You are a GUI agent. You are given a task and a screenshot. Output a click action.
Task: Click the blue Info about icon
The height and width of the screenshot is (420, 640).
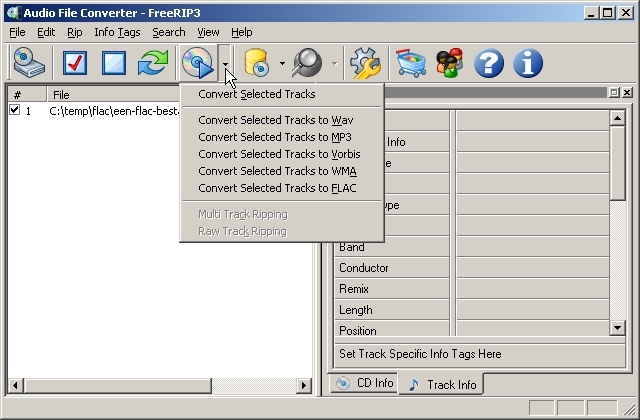click(x=528, y=63)
